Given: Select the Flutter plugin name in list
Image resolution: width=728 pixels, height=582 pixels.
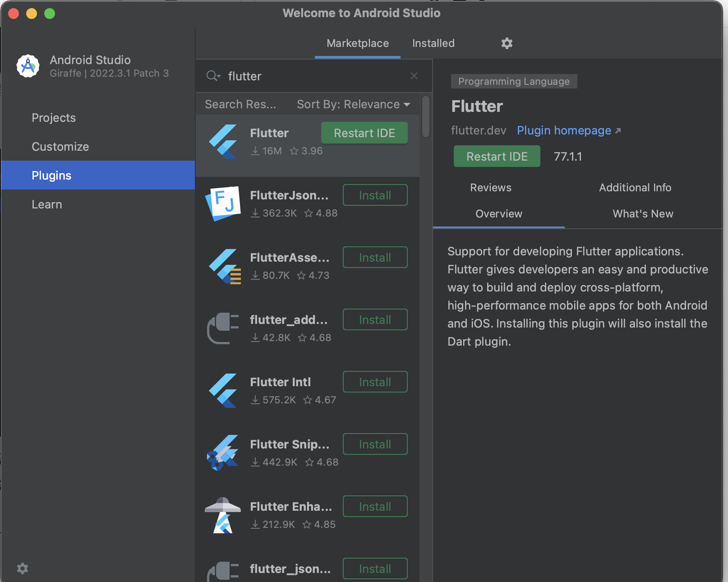Looking at the screenshot, I should tap(269, 133).
